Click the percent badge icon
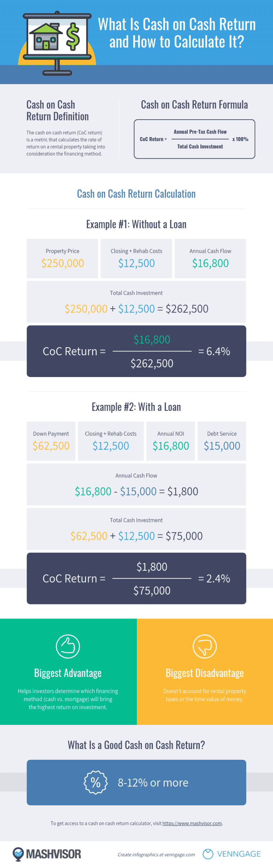The height and width of the screenshot is (868, 273). point(95,782)
